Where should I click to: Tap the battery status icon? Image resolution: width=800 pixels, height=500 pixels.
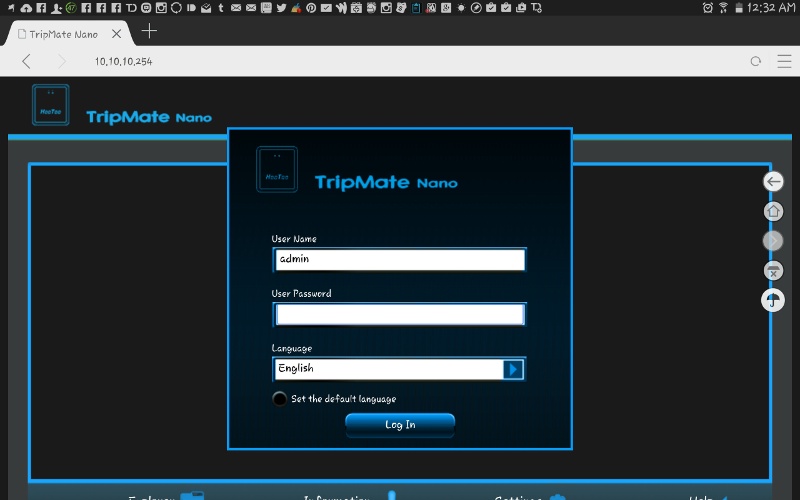click(x=738, y=8)
